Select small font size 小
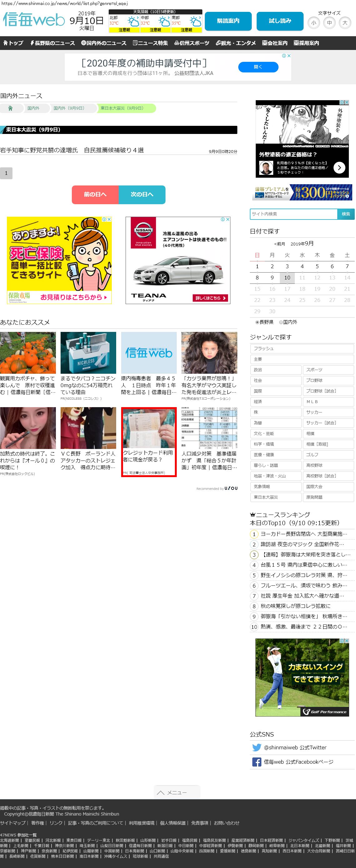356x868 pixels. coord(314,23)
